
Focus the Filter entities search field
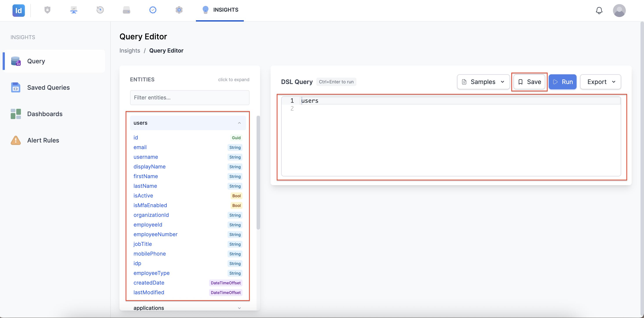pyautogui.click(x=190, y=97)
